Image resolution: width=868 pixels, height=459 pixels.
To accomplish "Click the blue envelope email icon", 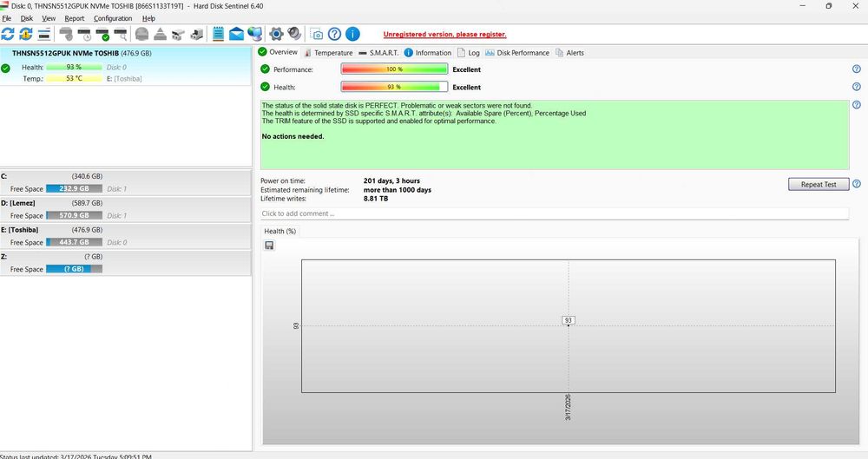I will click(x=236, y=34).
